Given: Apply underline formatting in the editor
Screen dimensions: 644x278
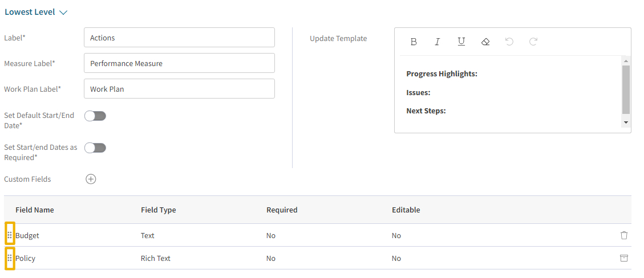Looking at the screenshot, I should [x=461, y=42].
